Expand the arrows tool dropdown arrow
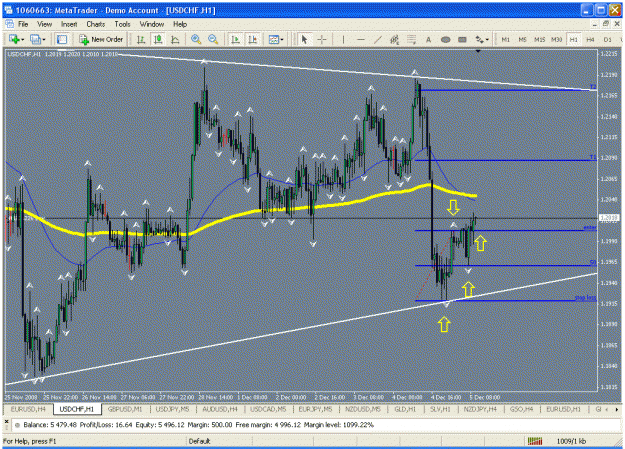The width and height of the screenshot is (625, 449). point(487,40)
